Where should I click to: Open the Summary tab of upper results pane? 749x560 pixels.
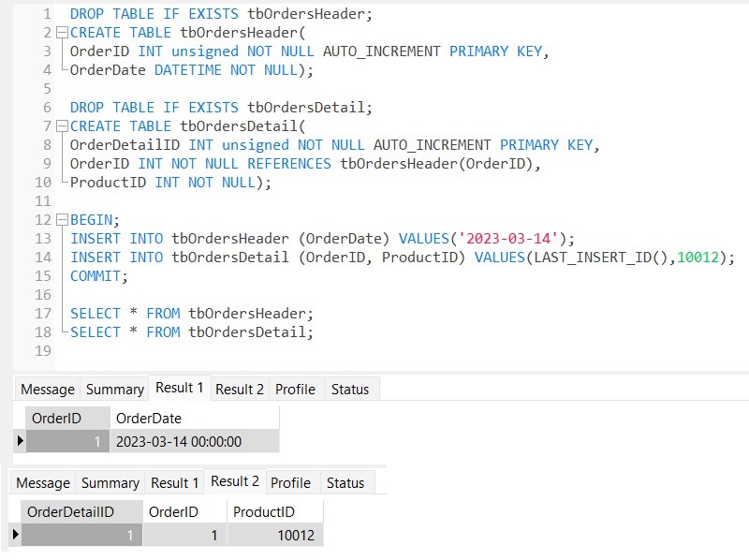click(x=114, y=389)
